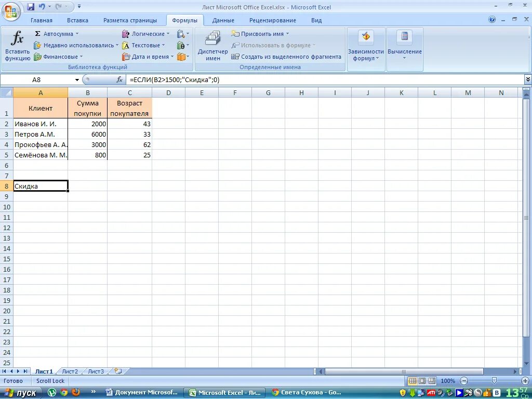This screenshot has height=399, width=532.
Task: Expand the Name Box dropdown arrow
Action: pos(77,79)
